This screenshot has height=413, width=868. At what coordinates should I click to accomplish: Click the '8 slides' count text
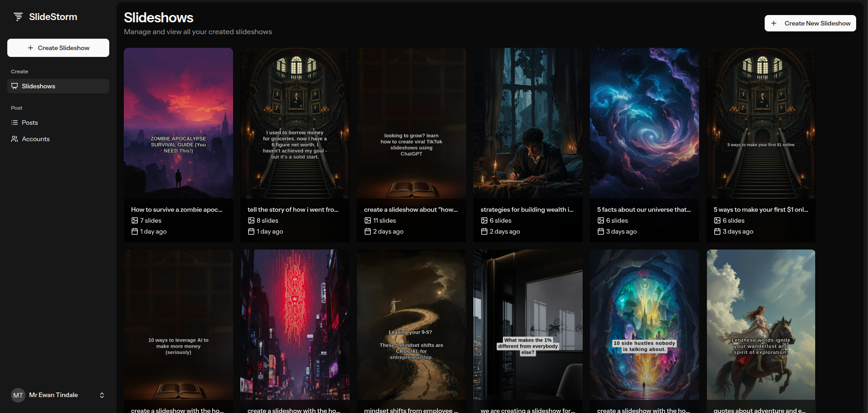pyautogui.click(x=268, y=220)
